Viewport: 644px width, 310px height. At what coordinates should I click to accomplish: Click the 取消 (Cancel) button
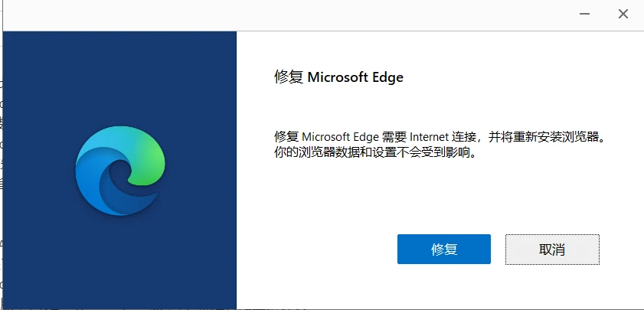pos(552,250)
